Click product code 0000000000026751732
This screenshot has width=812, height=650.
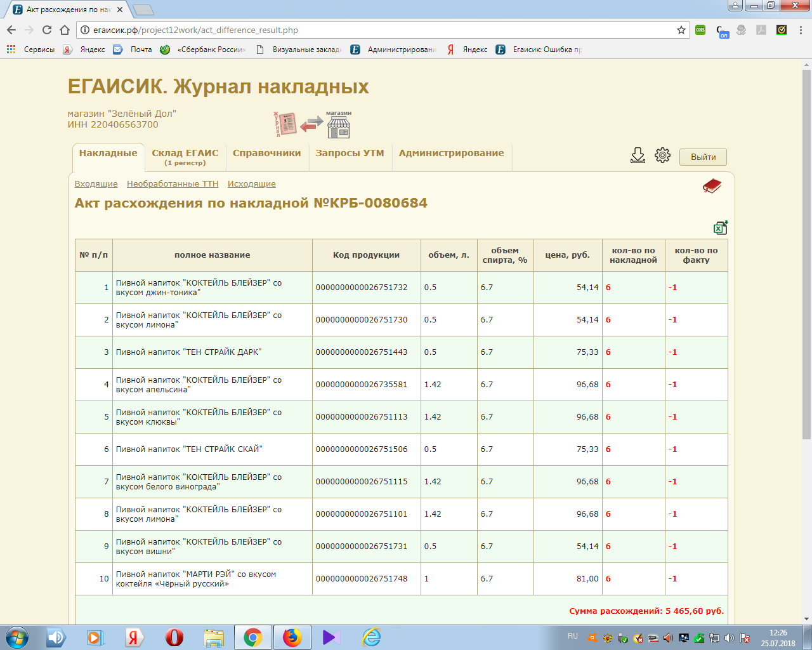[x=362, y=288]
